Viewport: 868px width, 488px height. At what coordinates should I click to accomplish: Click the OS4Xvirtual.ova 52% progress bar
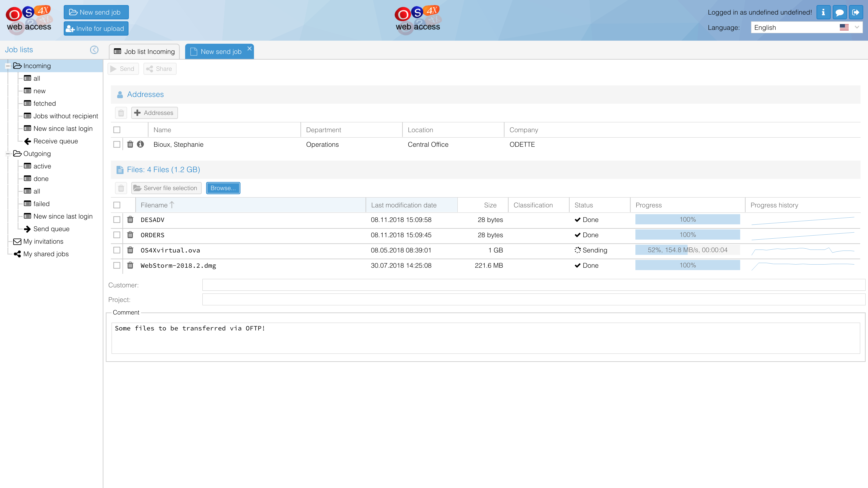687,250
